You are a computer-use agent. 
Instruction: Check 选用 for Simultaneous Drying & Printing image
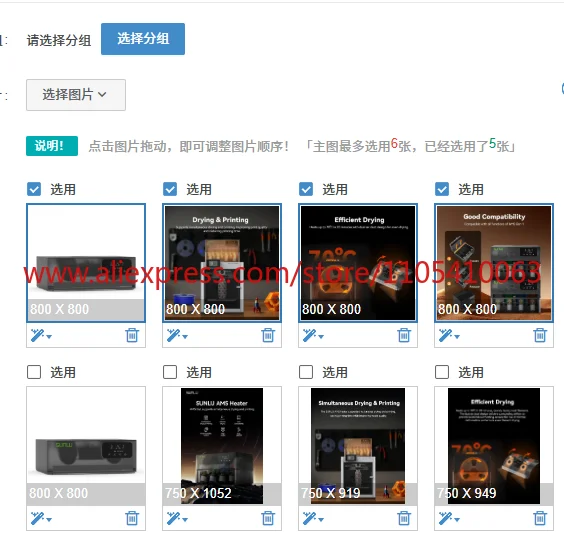[306, 372]
